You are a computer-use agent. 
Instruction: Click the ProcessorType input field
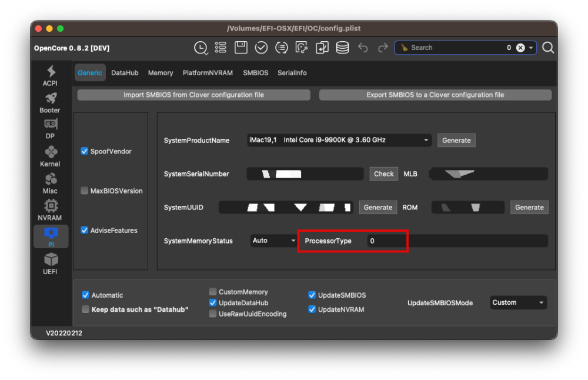[457, 241]
